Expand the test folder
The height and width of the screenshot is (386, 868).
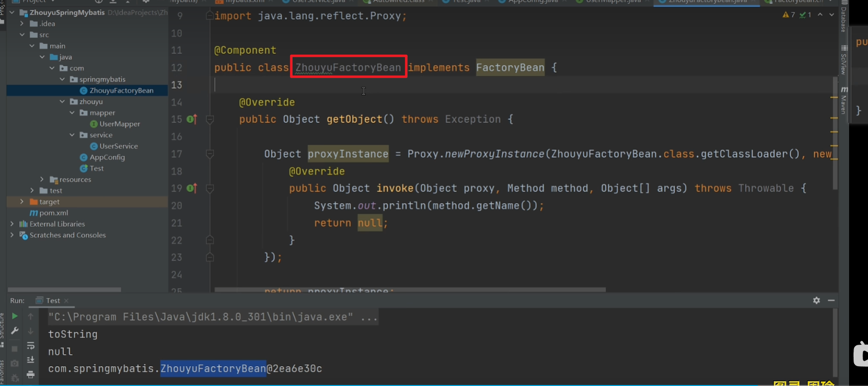coord(32,191)
